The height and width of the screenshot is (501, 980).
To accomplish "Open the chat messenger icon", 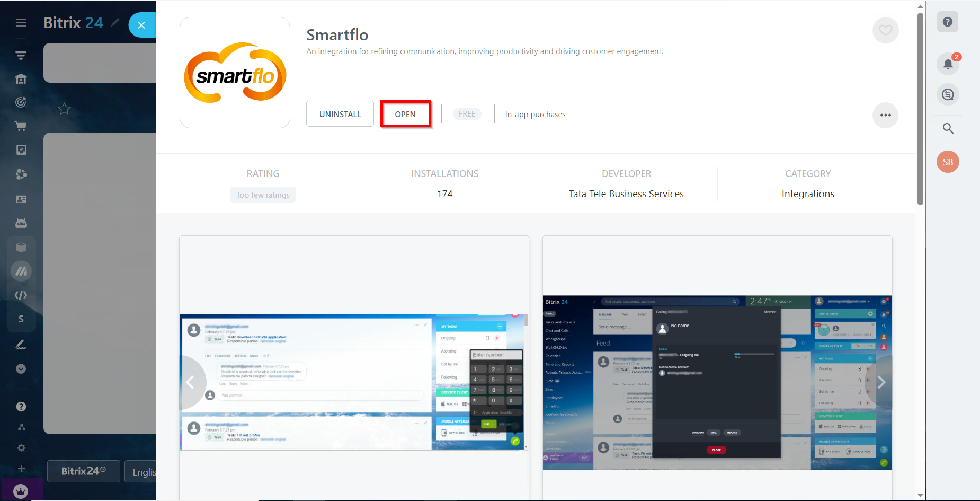I will point(948,95).
